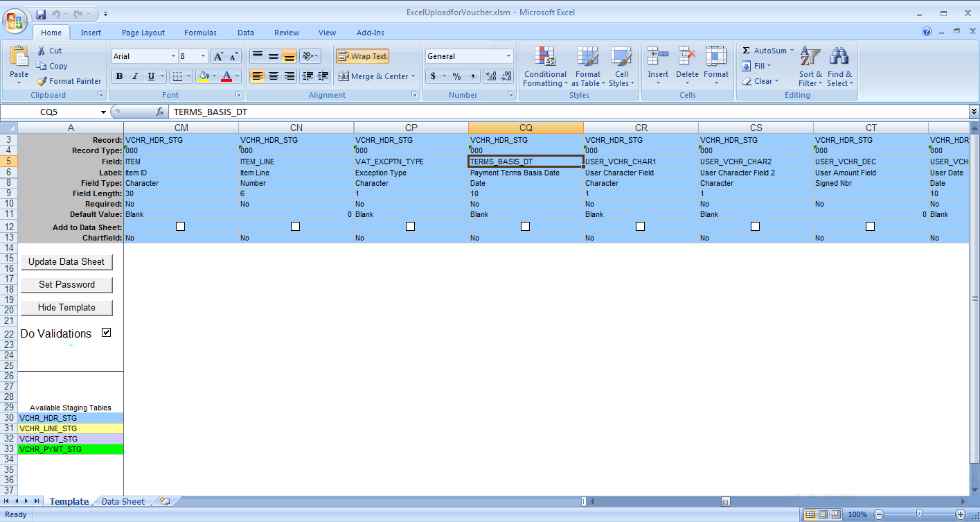
Task: Open the font name dropdown
Action: click(x=172, y=56)
